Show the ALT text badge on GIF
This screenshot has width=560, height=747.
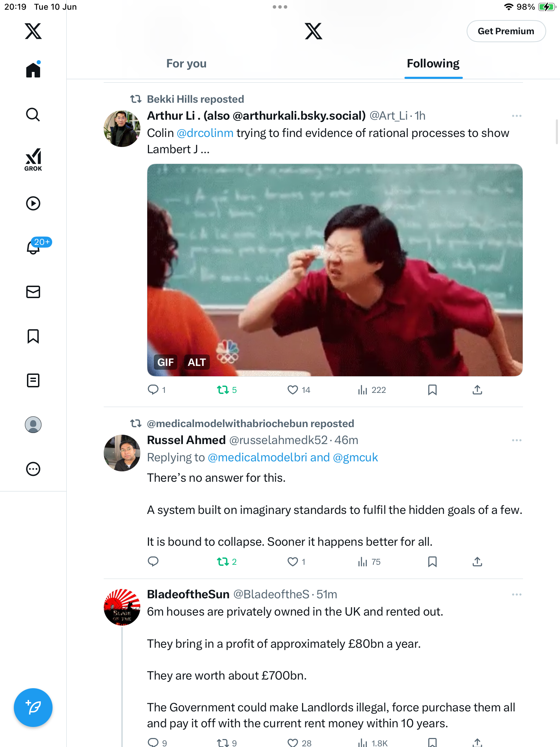point(197,362)
